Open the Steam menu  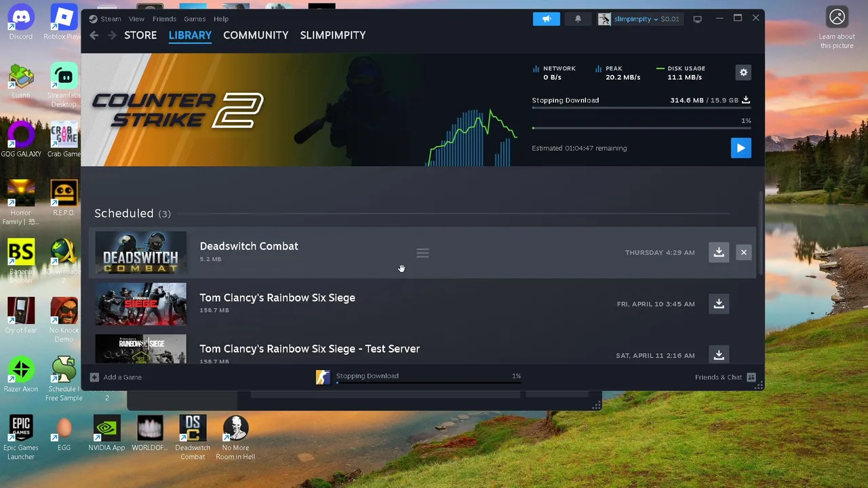105,19
